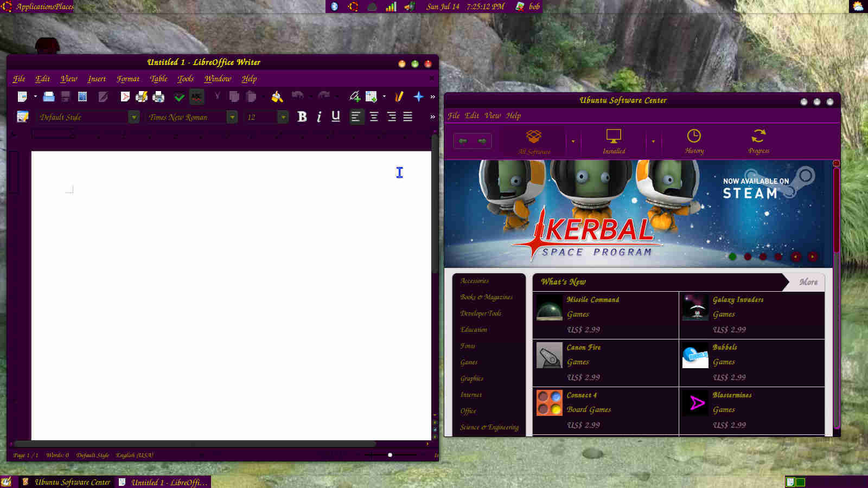Enable Centered paragraph alignment
Image resolution: width=868 pixels, height=488 pixels.
point(374,117)
